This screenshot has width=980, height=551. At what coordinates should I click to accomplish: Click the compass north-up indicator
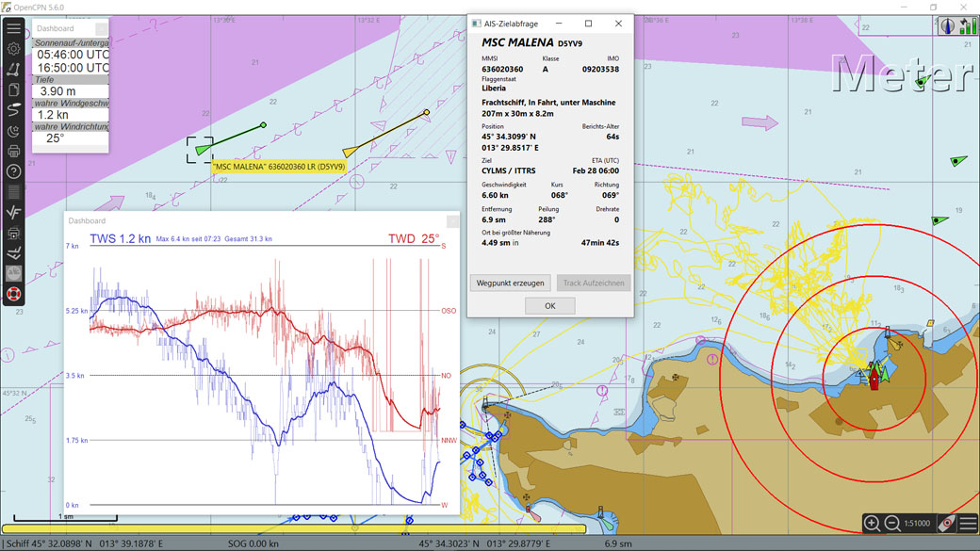(948, 26)
